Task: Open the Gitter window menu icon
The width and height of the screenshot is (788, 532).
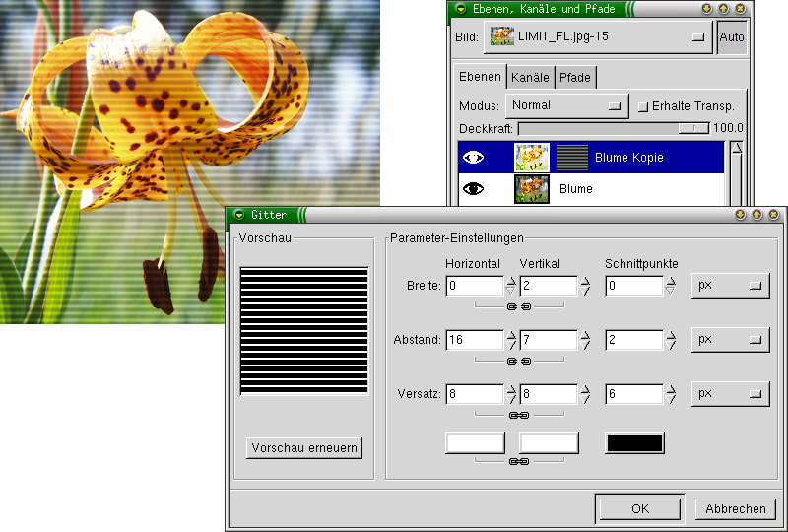Action: [239, 214]
